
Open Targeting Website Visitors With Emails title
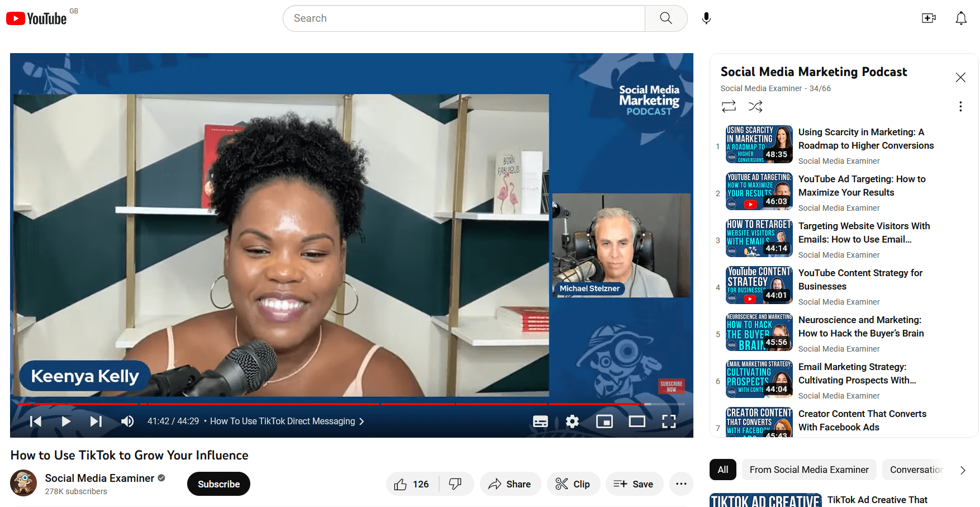(x=864, y=233)
